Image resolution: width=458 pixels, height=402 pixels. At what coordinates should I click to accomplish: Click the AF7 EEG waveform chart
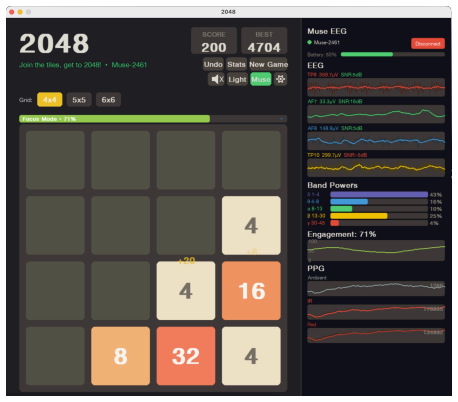(x=376, y=114)
